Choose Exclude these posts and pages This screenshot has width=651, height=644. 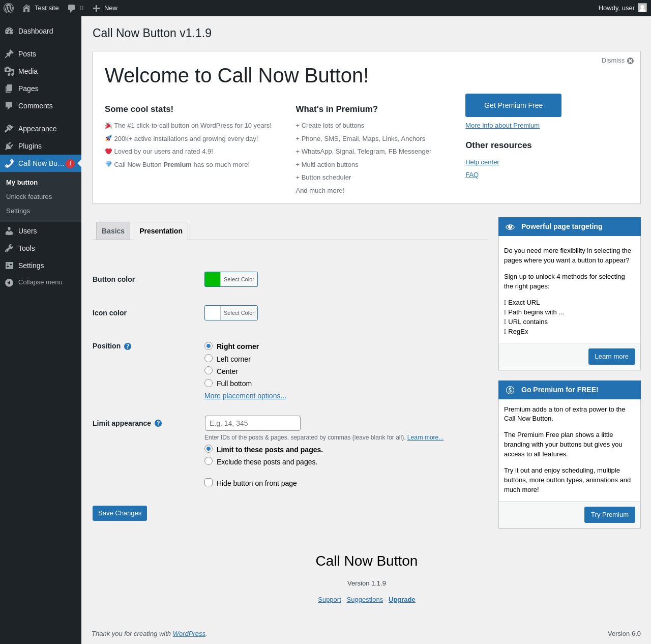coord(209,461)
